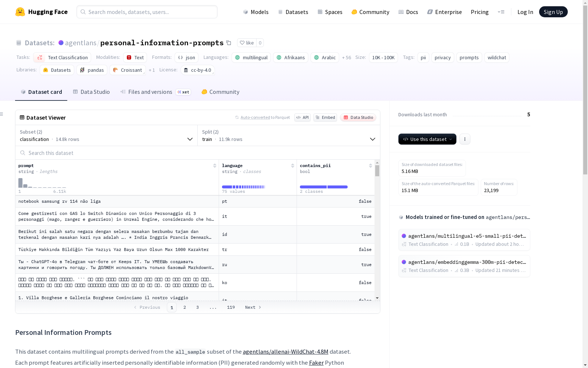This screenshot has width=588, height=368.
Task: Open the Croissant library dropdown
Action: 128,70
